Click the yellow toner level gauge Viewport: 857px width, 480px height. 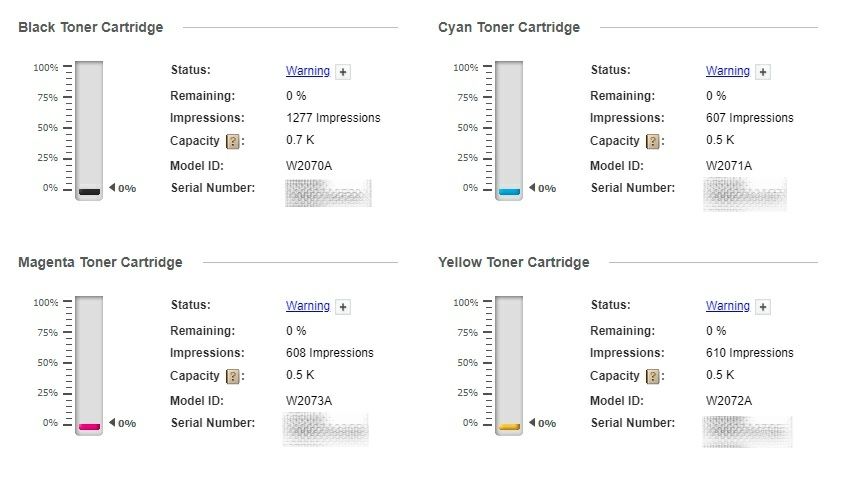[x=509, y=365]
